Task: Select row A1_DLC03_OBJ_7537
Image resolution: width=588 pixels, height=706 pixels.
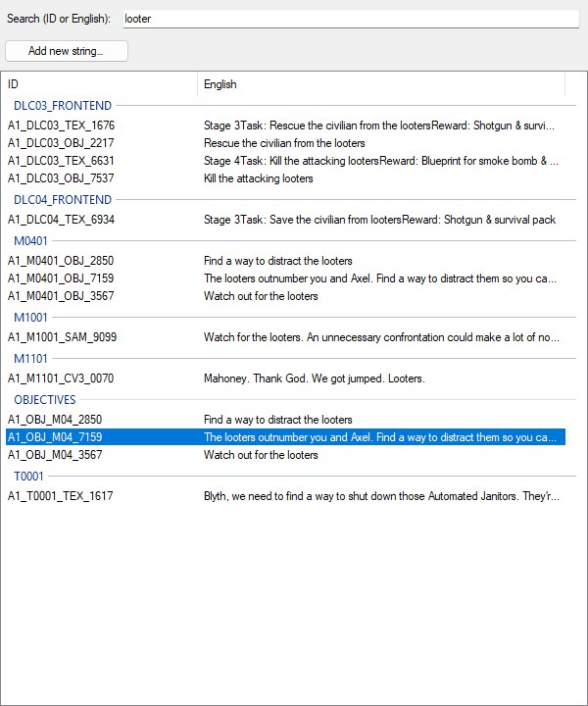Action: 285,178
